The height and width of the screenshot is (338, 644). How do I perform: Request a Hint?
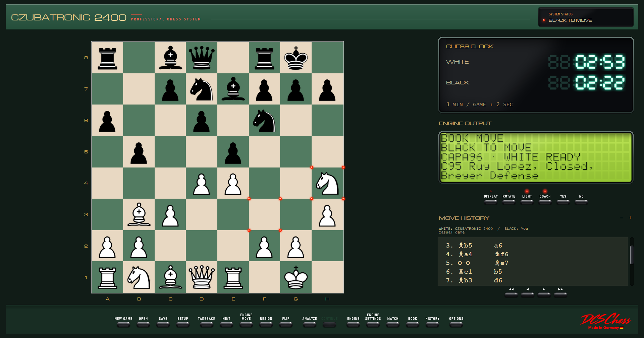(226, 324)
